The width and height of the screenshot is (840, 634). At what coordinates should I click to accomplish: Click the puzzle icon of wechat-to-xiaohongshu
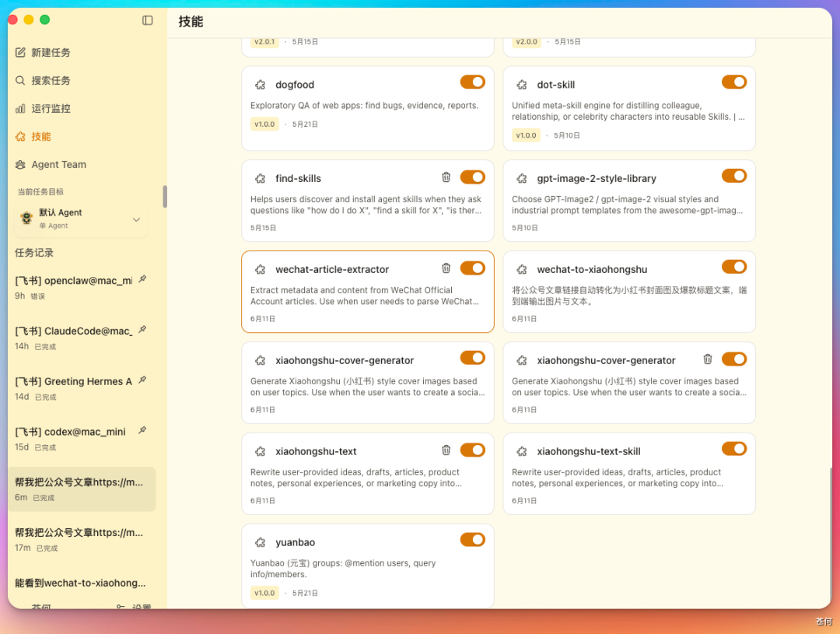click(522, 270)
